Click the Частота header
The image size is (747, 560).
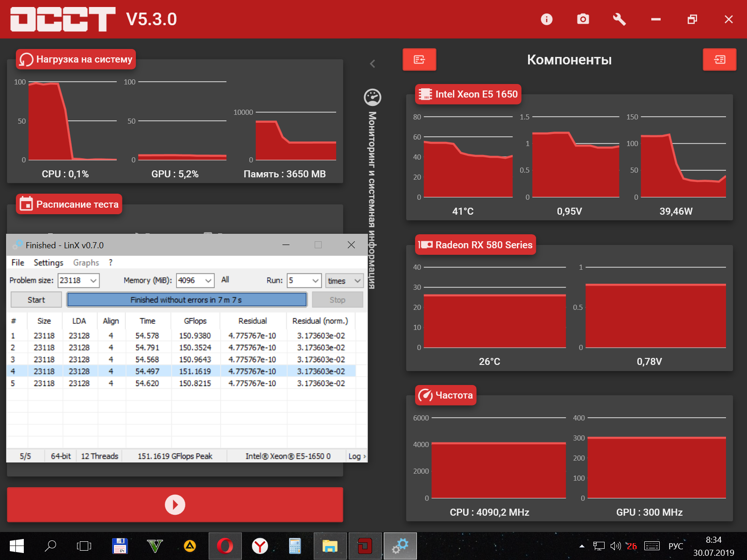click(446, 395)
